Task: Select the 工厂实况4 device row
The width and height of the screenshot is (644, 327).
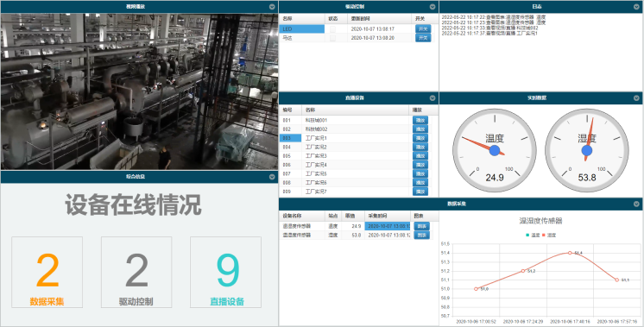Action: [x=358, y=165]
